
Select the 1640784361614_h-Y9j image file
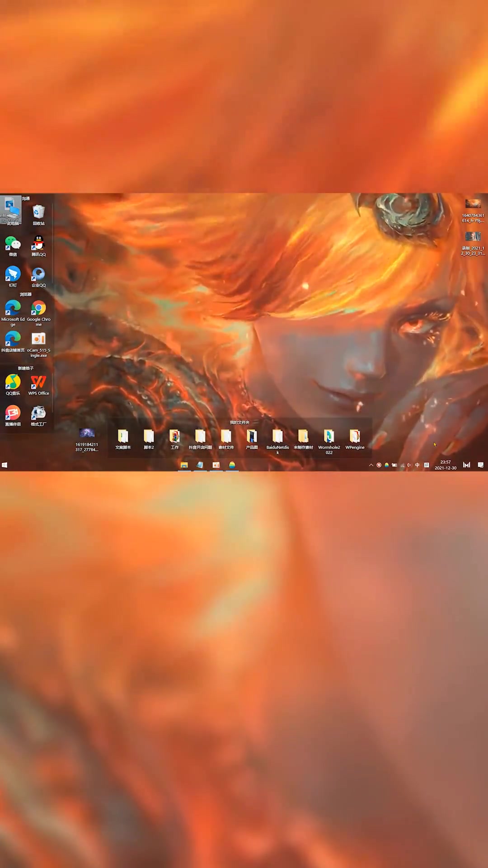473,210
